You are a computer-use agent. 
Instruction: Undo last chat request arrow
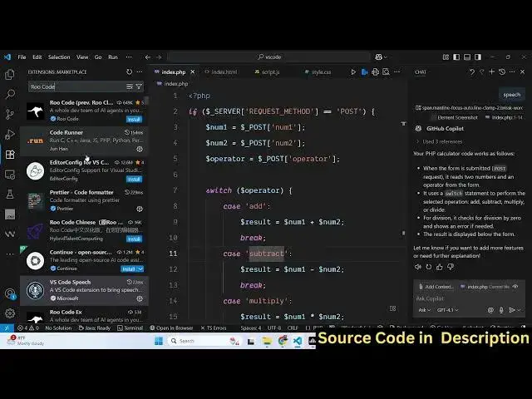coord(472,72)
